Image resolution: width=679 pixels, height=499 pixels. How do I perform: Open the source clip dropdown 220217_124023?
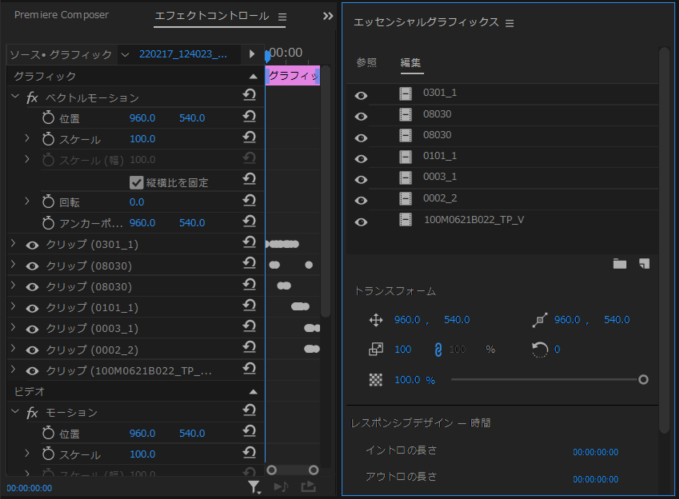188,54
